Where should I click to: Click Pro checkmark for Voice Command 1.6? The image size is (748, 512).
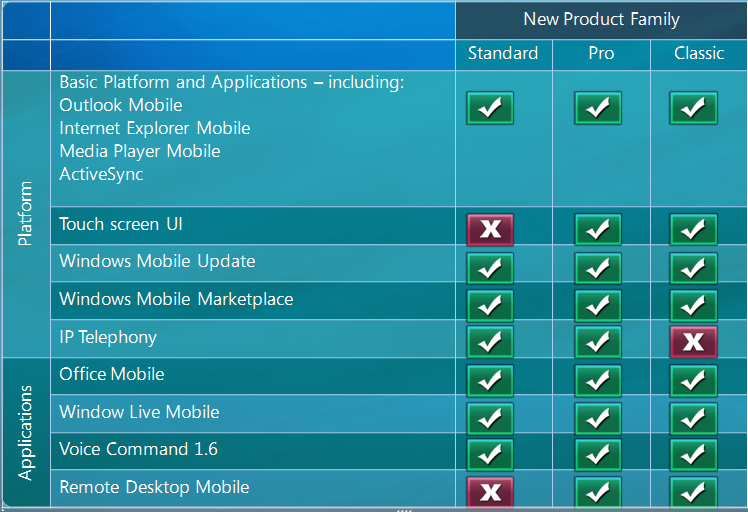(598, 455)
